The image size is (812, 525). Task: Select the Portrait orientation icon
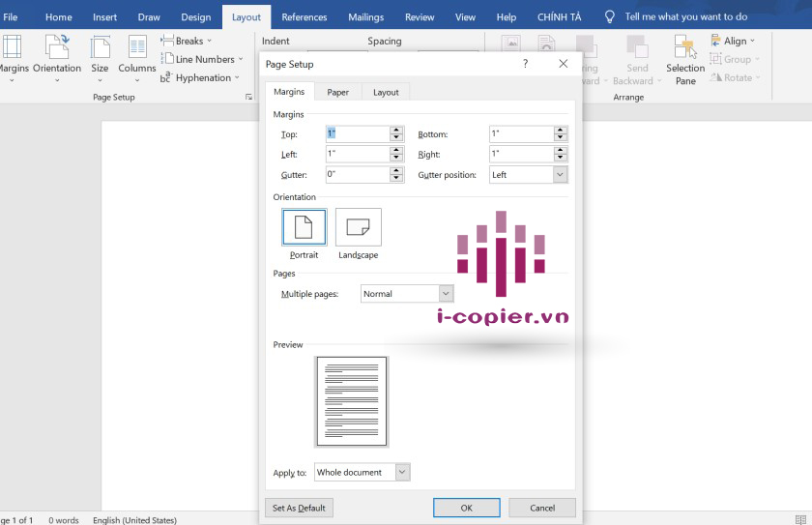[x=304, y=228]
